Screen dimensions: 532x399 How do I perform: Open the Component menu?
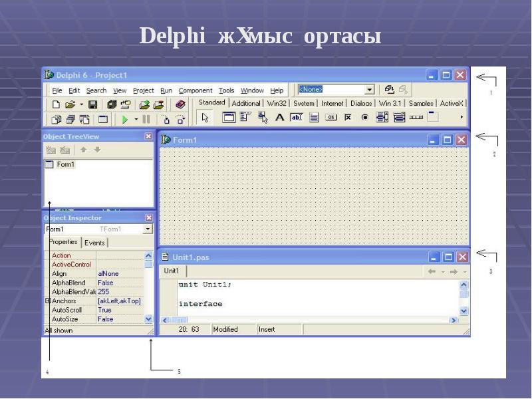[x=196, y=90]
